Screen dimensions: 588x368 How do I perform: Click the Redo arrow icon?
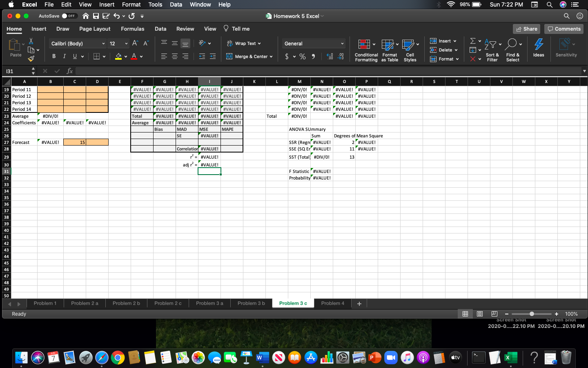pyautogui.click(x=131, y=16)
